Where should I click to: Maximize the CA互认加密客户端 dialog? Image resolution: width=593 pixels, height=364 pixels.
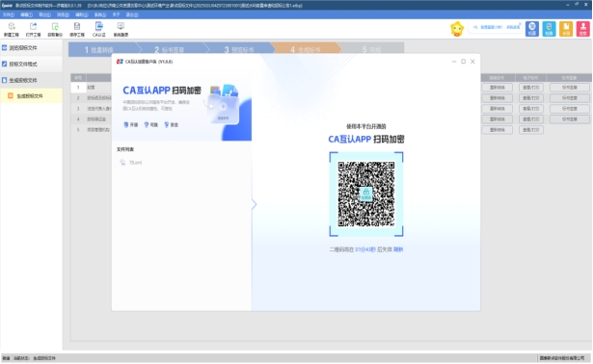463,62
